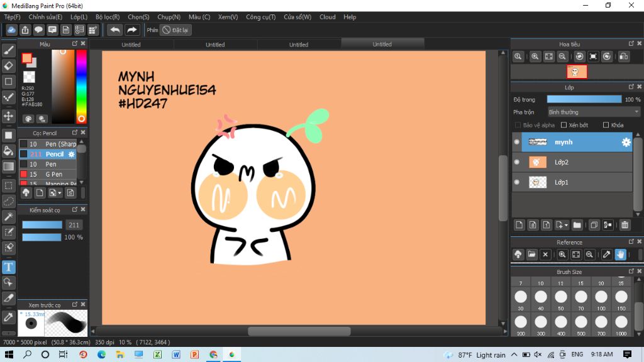Click the rainbow hue strip
Viewport: 644px width, 362px height.
click(81, 87)
